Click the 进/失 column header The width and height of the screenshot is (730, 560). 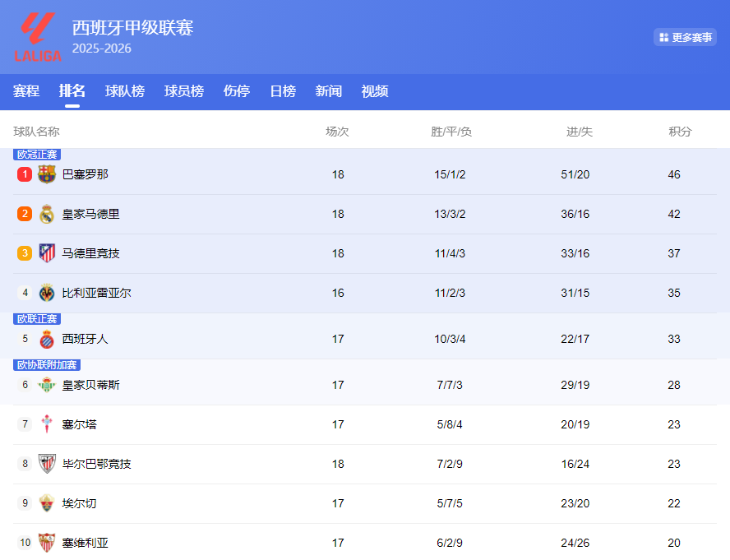(580, 132)
